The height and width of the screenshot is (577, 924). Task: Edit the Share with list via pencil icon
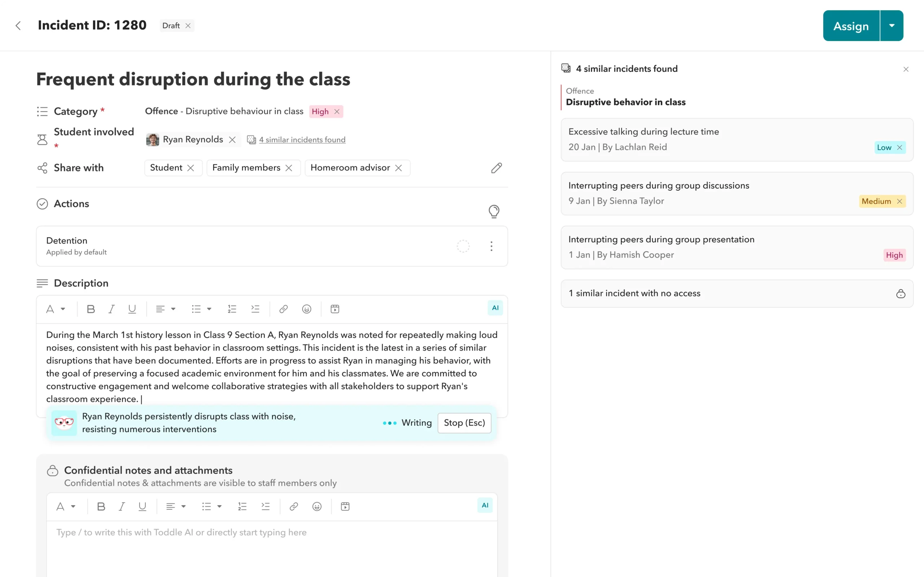tap(496, 168)
